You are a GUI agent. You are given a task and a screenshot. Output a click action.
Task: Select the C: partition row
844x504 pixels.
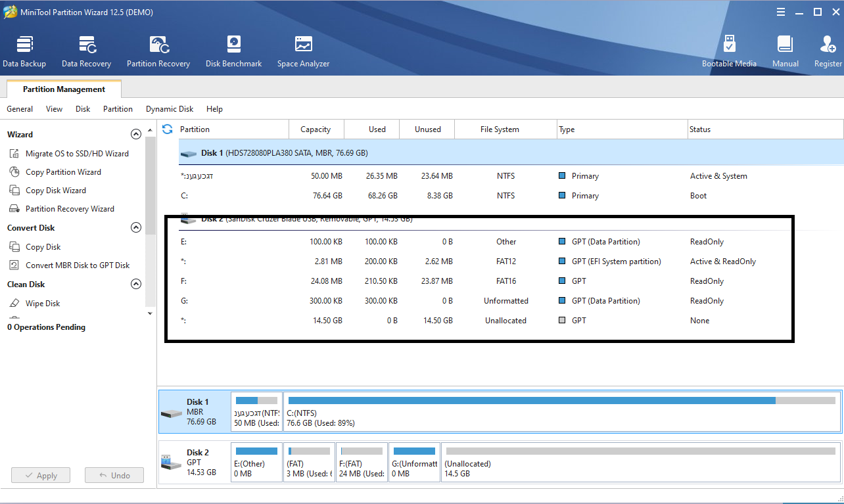(511, 196)
